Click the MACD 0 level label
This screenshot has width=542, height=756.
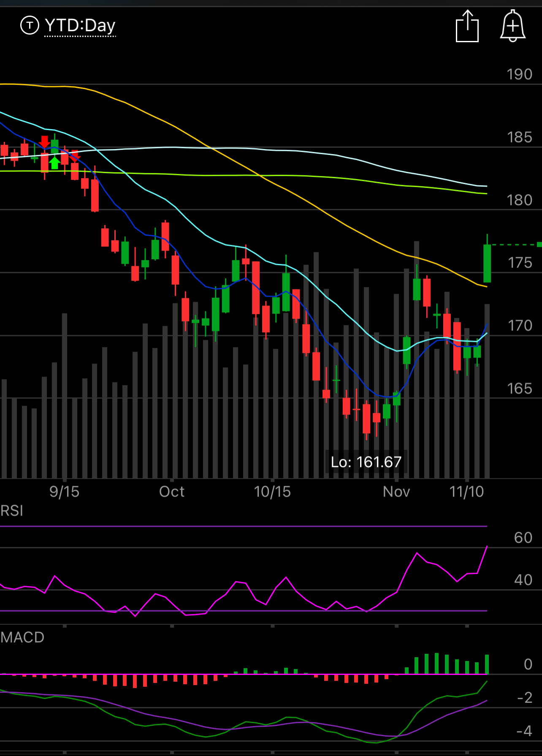point(528,664)
